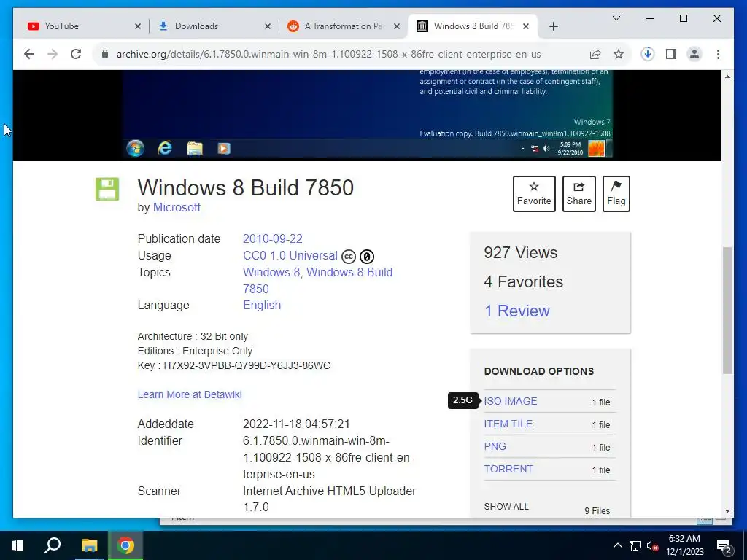Open a new tab with plus button

point(553,26)
